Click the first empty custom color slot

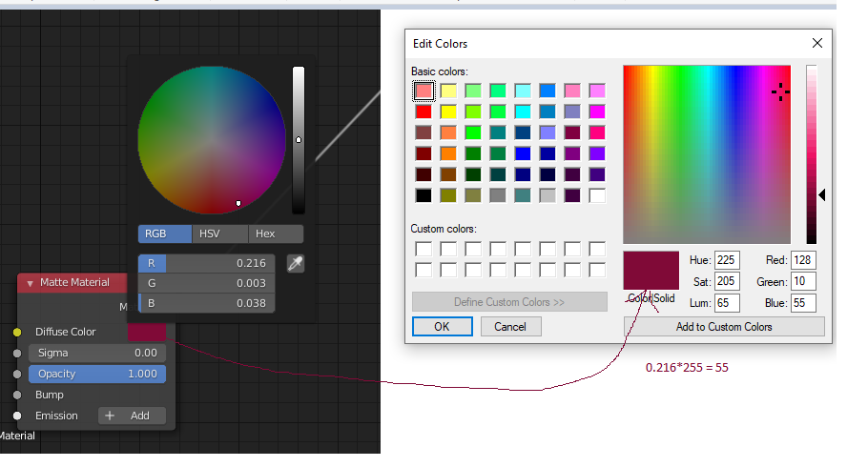(424, 250)
